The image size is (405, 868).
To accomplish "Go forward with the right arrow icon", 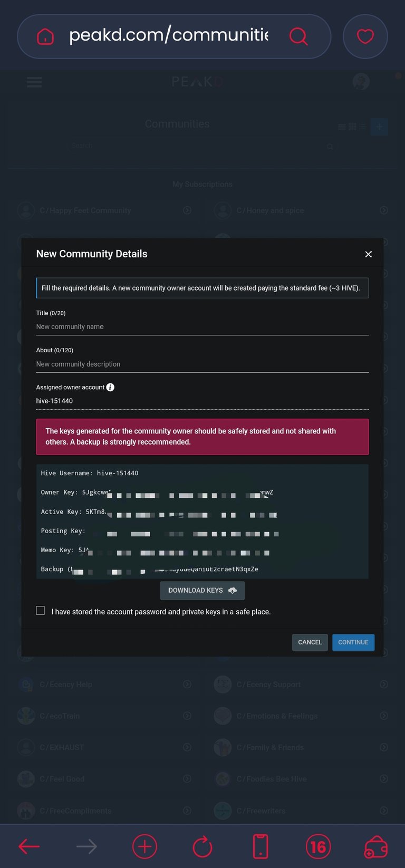I will click(86, 847).
